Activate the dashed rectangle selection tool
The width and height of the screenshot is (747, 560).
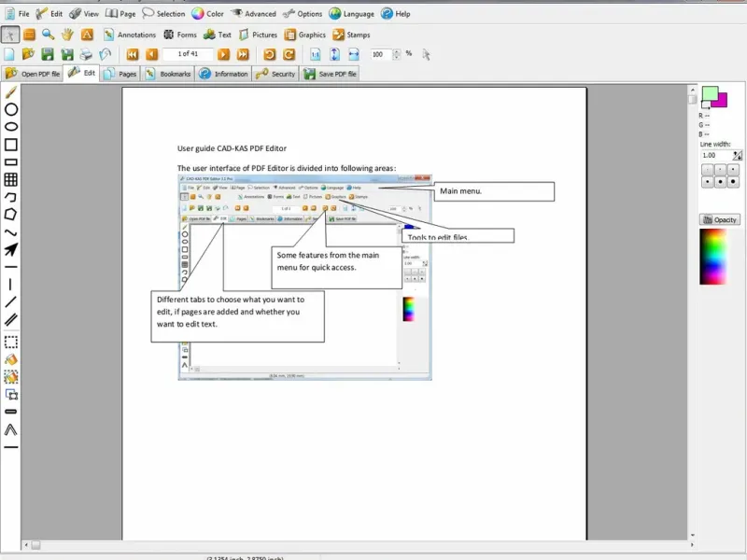(x=11, y=342)
